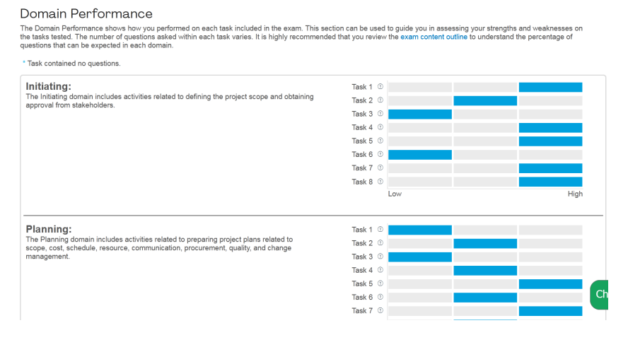Click the Planning section heading
The height and width of the screenshot is (364, 628).
coord(49,229)
